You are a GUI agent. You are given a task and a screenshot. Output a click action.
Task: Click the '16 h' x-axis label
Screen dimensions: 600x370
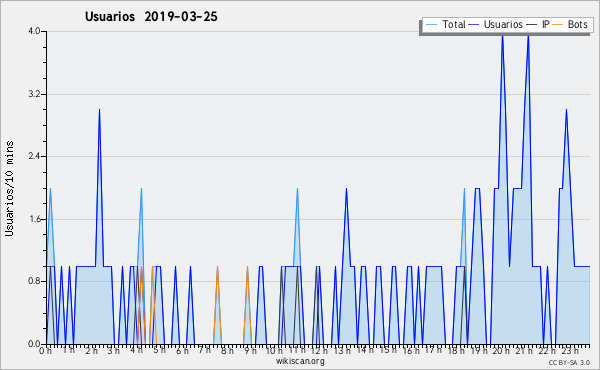point(411,350)
